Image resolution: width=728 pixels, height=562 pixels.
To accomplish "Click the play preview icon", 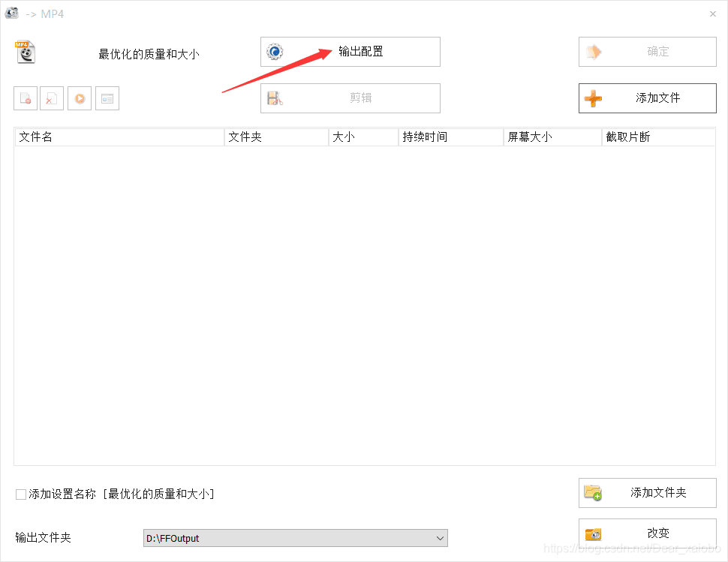I will [80, 98].
